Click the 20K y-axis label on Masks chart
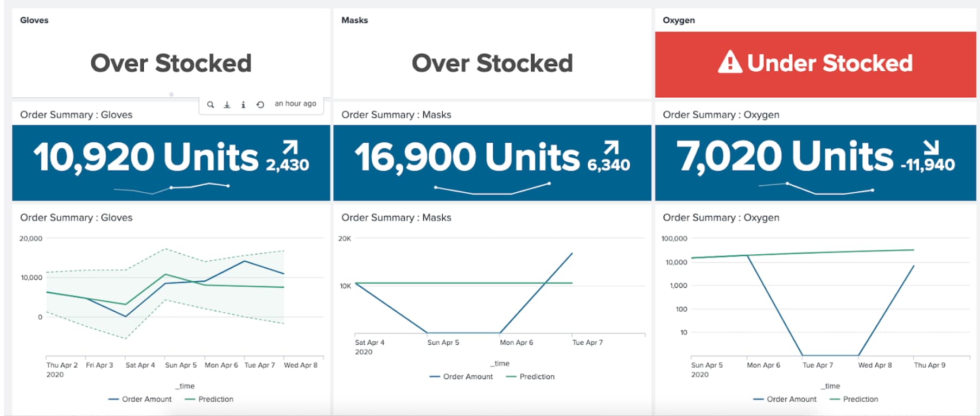Image resolution: width=980 pixels, height=416 pixels. (345, 238)
